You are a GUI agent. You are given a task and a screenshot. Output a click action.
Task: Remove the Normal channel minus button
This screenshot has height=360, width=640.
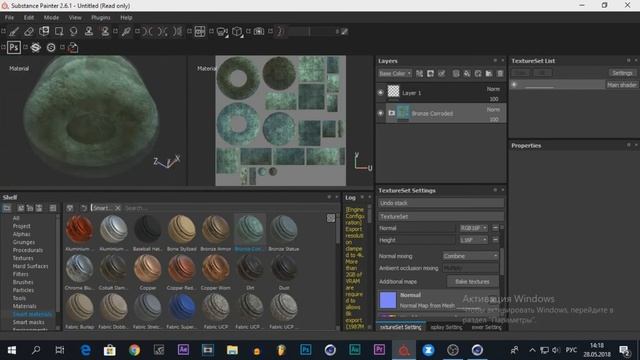click(x=495, y=228)
